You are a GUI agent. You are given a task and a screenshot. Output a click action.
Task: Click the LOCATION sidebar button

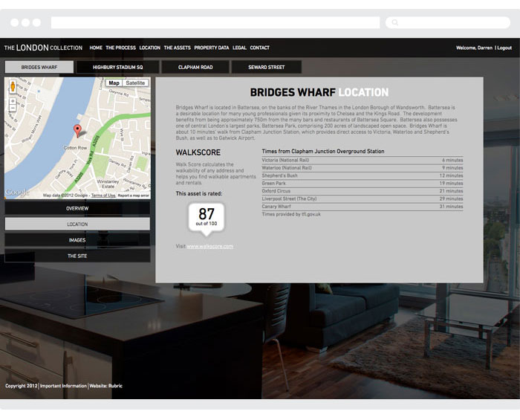[77, 224]
